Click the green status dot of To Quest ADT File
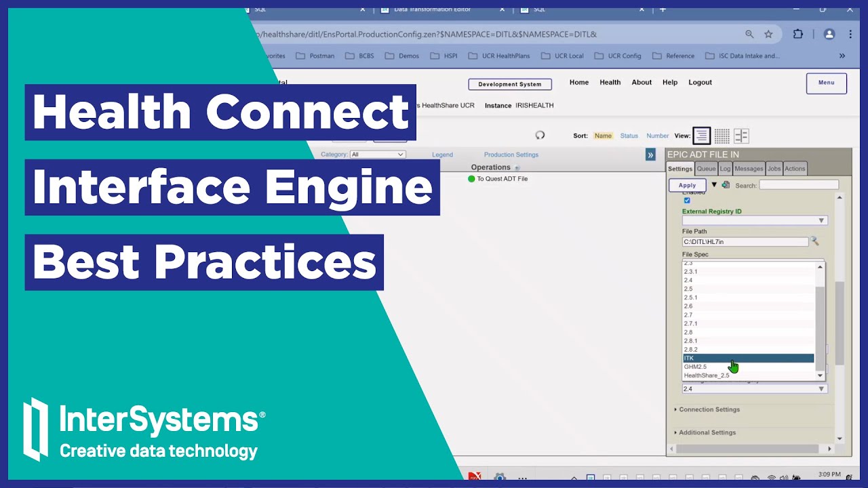 pos(471,179)
